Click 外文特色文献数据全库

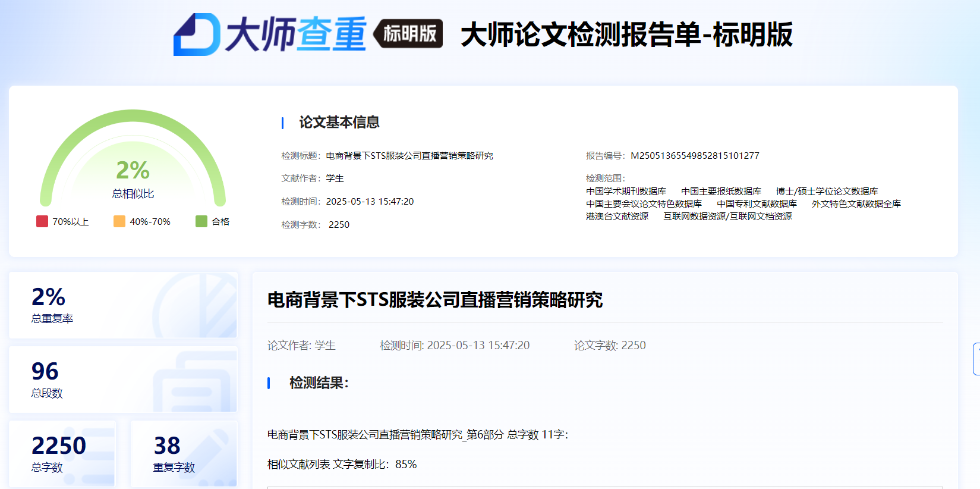pyautogui.click(x=856, y=204)
